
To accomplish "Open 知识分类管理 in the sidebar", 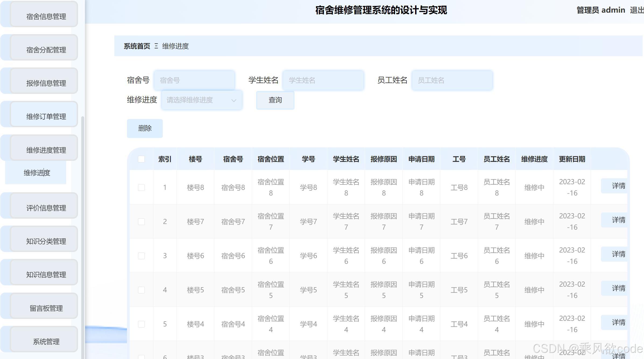I will click(43, 241).
